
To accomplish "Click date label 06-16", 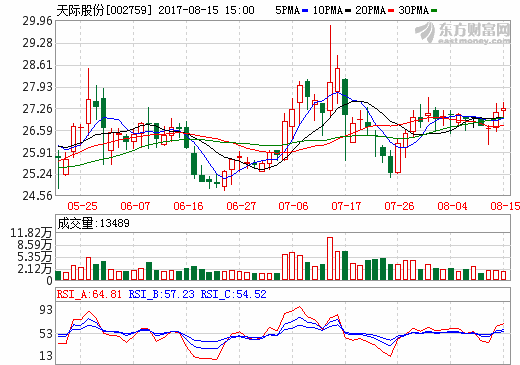I will coord(188,206).
